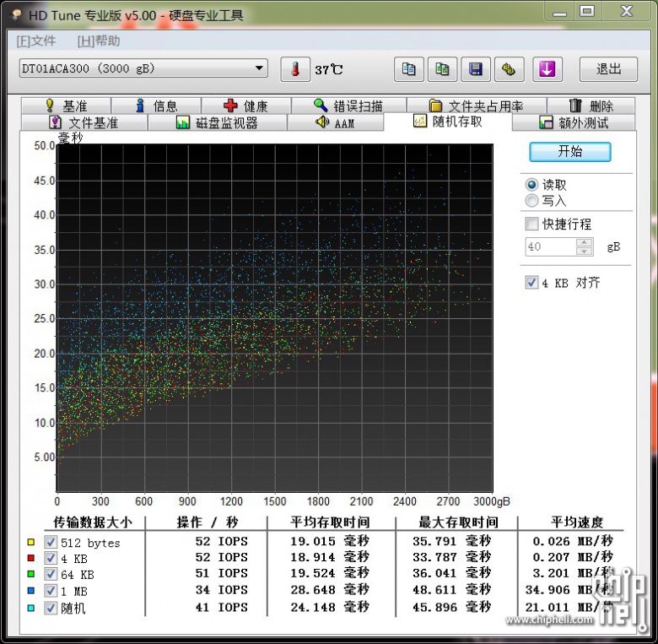Uncheck the 1 MB transfer size checkbox
This screenshot has width=658, height=644.
(51, 591)
